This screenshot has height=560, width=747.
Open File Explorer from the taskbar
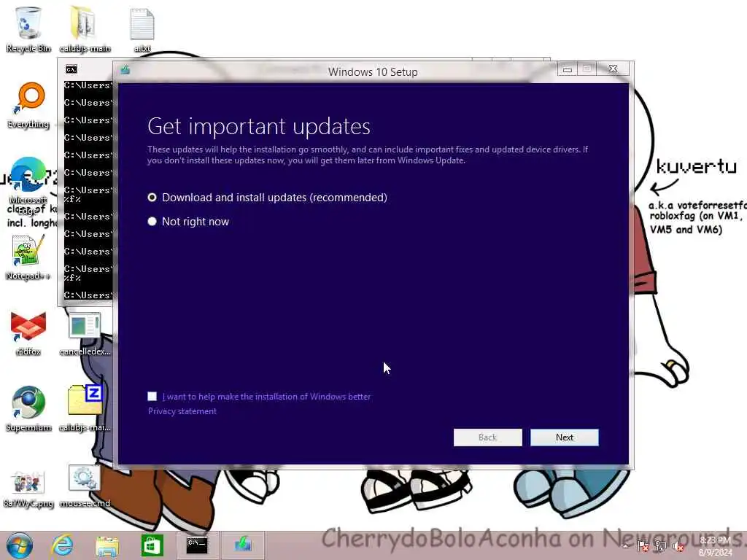107,545
